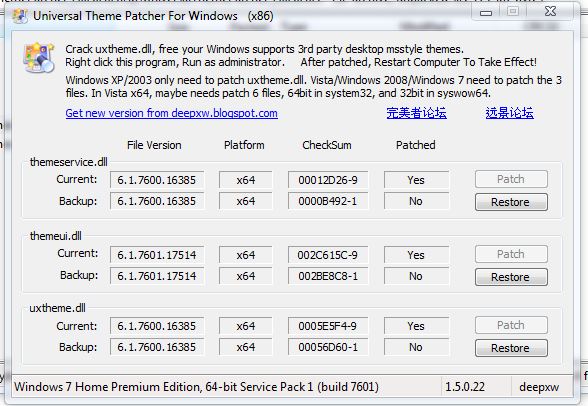
Task: Select uxtheme.dll backup platform x64 field
Action: coord(246,347)
